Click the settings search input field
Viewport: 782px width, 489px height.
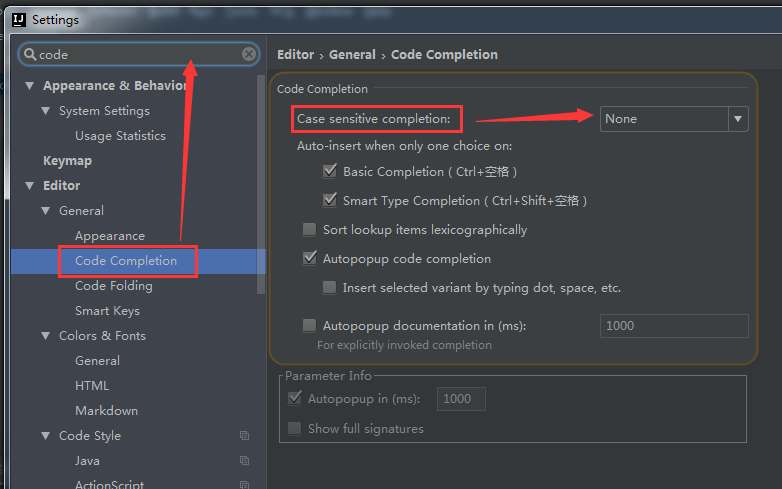tap(135, 54)
